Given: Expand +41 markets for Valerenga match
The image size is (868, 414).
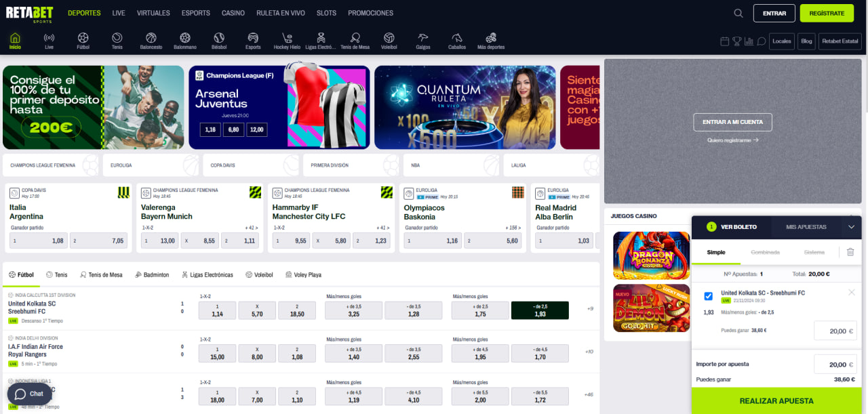Looking at the screenshot, I should click(x=251, y=228).
